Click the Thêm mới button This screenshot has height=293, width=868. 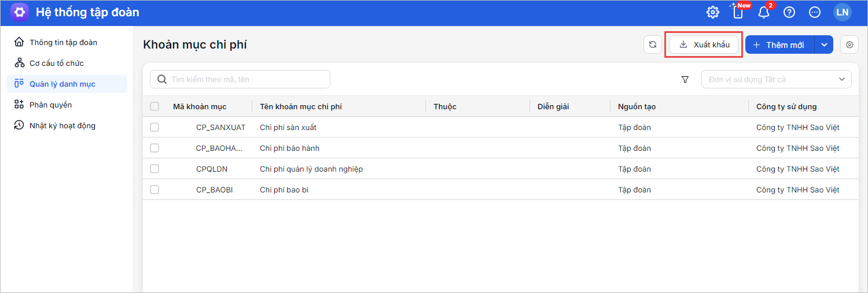click(x=779, y=44)
